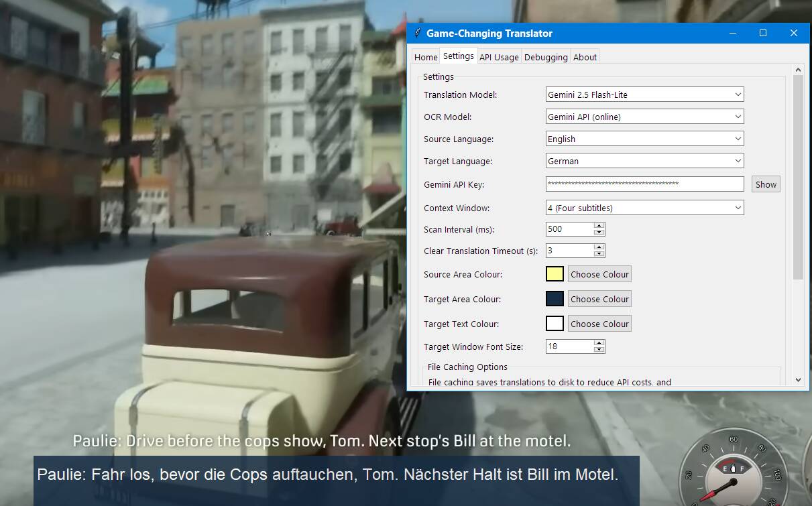Increase Clear Translation Timeout value
The image size is (812, 506).
[x=599, y=247]
